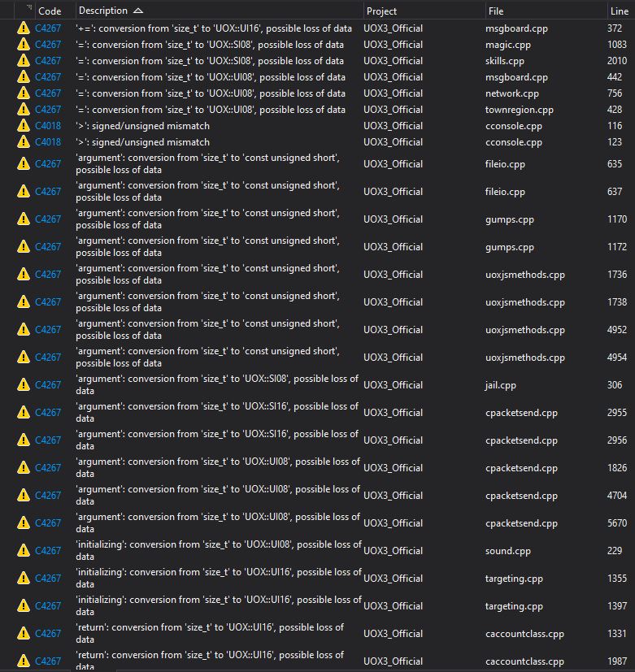Sort the list by Line column header
Screen dimensions: 635x672
[619, 11]
